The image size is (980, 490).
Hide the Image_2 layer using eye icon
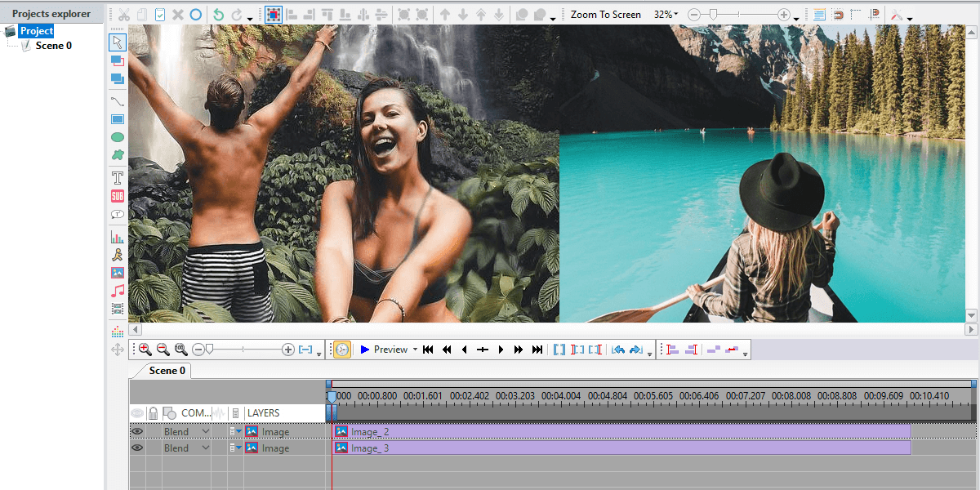[x=137, y=432]
